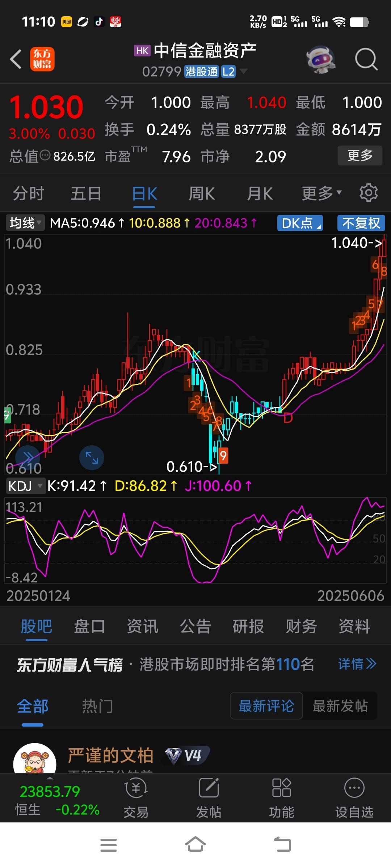Open the 更多 chart periods dropdown

click(x=322, y=193)
